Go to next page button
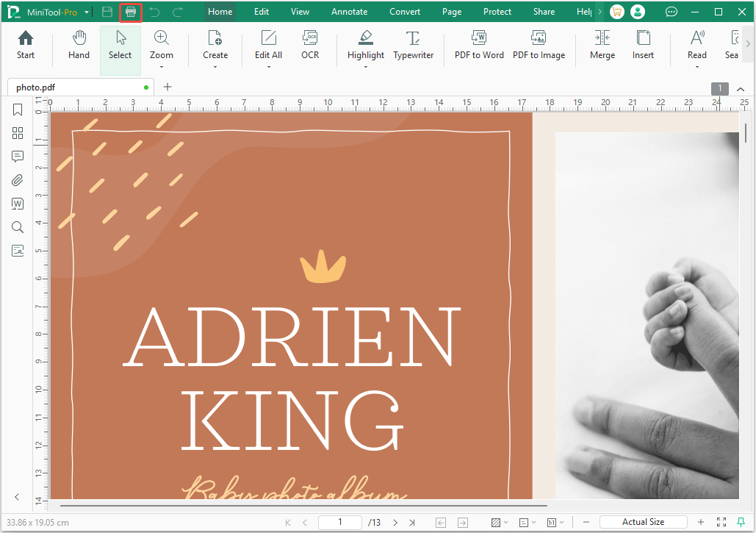 click(x=395, y=523)
